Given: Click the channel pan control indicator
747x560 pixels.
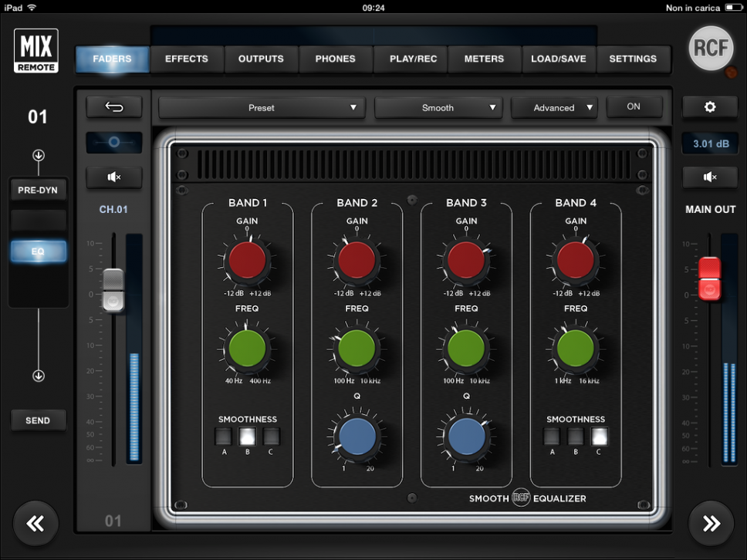Looking at the screenshot, I should point(113,143).
